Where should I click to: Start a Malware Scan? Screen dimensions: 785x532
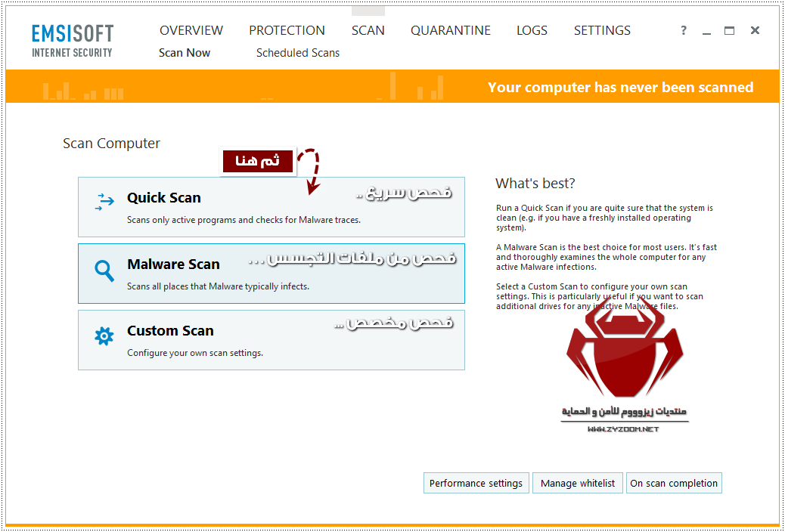point(271,274)
